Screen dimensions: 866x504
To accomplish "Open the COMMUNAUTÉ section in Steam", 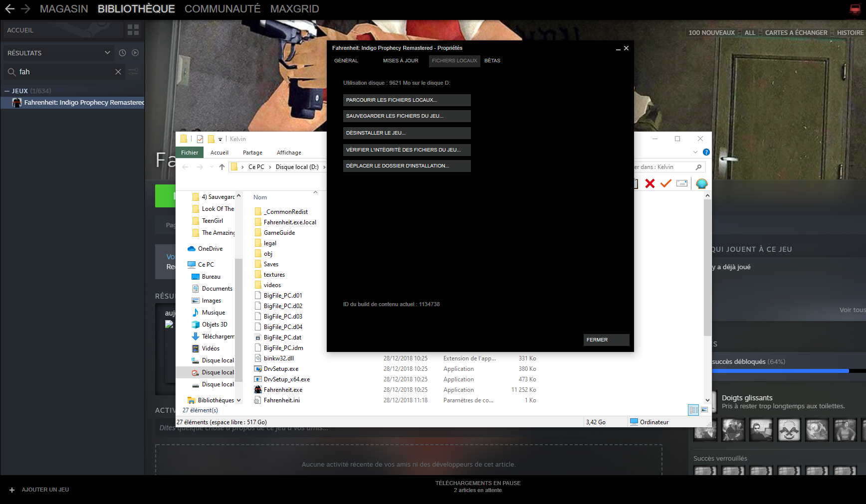I will coord(222,9).
